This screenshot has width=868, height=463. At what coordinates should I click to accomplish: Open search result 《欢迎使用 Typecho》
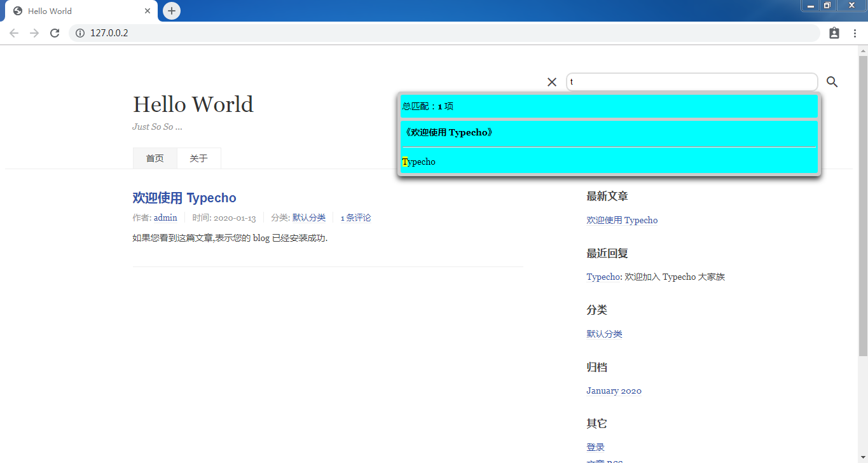pos(449,132)
